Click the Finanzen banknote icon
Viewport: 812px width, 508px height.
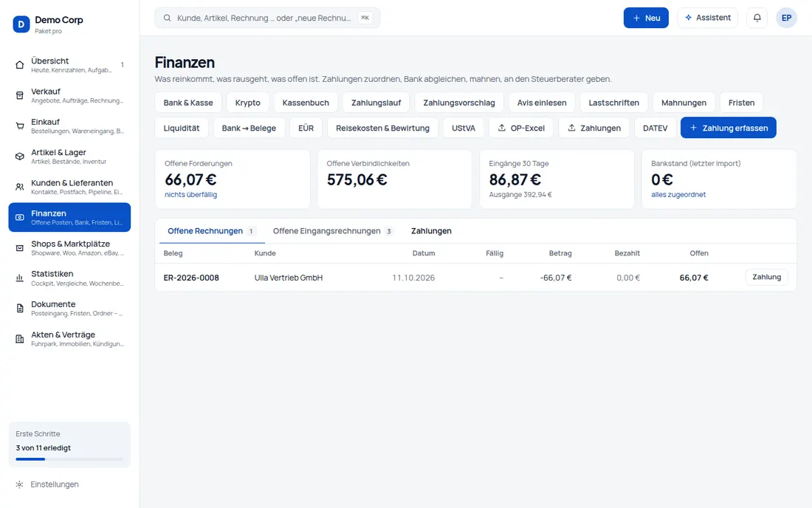(20, 218)
